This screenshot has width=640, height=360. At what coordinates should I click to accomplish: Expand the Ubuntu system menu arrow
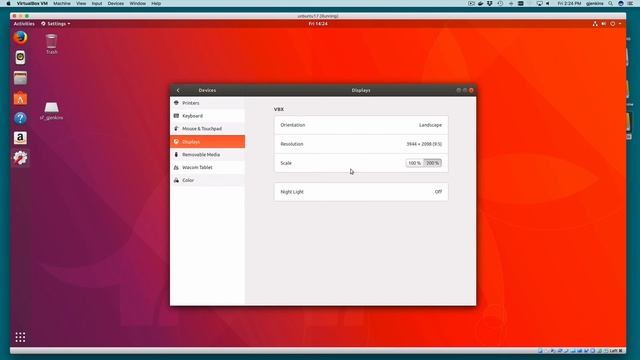point(620,24)
